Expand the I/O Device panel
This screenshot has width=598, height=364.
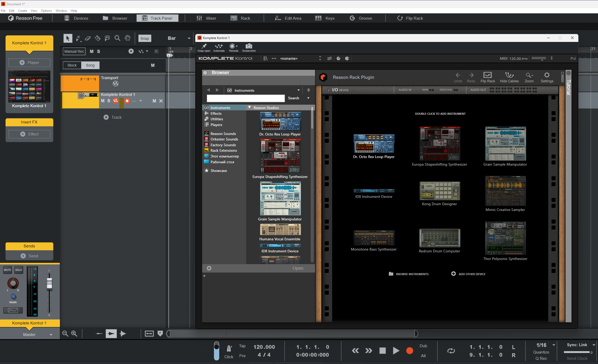(328, 90)
